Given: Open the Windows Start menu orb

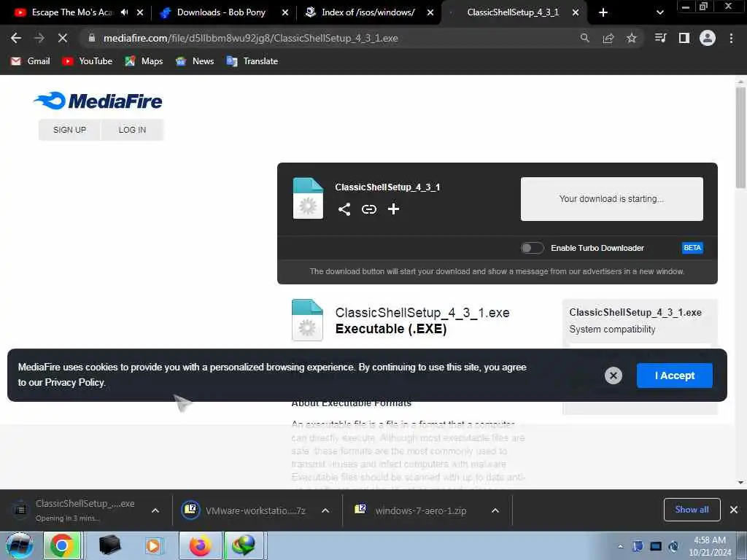Looking at the screenshot, I should pos(20,545).
